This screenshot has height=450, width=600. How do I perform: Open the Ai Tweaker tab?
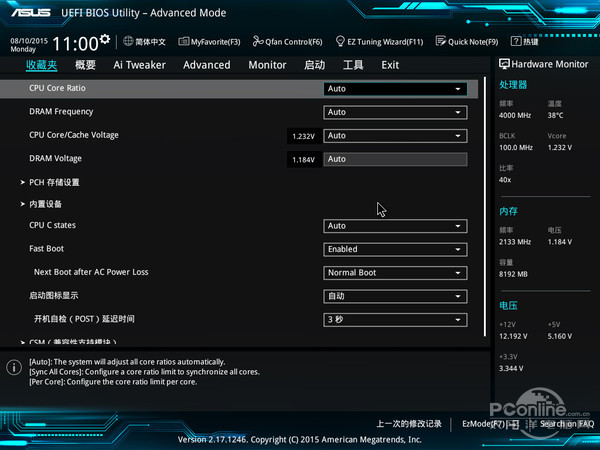(139, 65)
